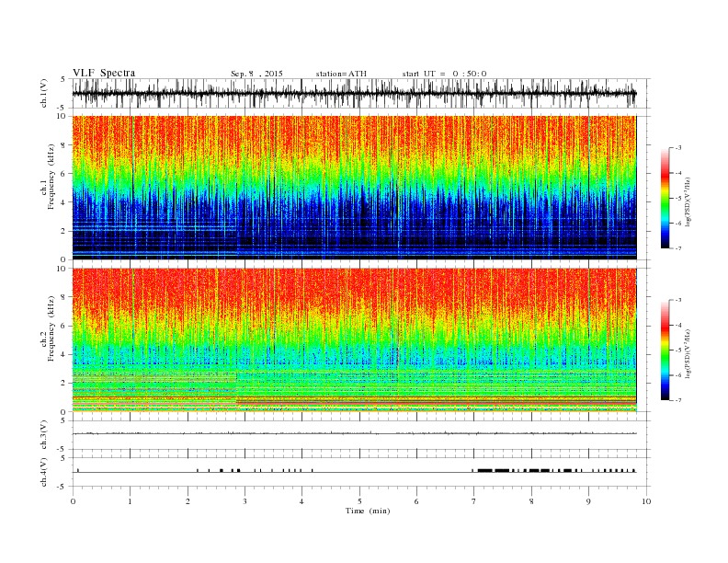Select the upper ch.1 PSD color bar
Viewport: 728px width, 563px height.
[665, 198]
